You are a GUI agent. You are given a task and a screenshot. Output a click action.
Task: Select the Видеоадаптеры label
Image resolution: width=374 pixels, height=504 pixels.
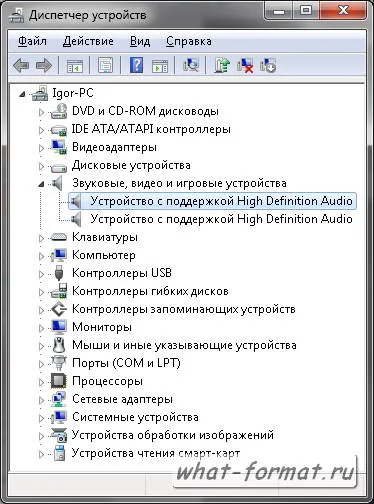114,147
